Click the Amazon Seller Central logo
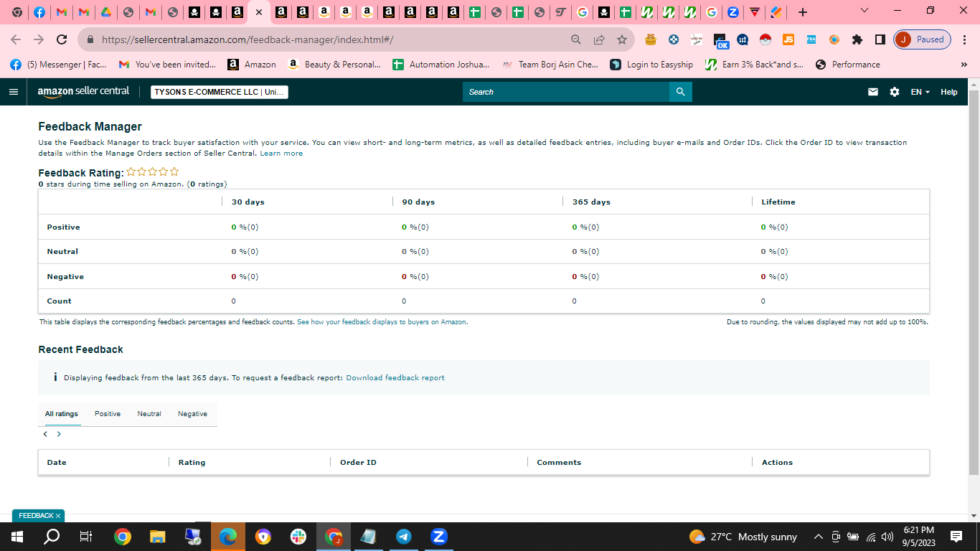This screenshot has width=980, height=551. click(x=83, y=92)
